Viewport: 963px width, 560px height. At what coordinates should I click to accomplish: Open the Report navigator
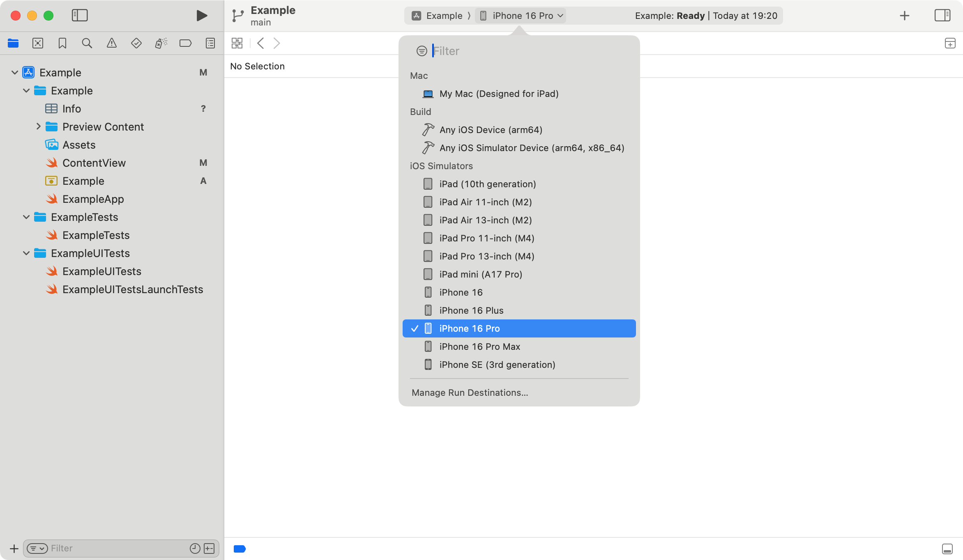point(210,43)
